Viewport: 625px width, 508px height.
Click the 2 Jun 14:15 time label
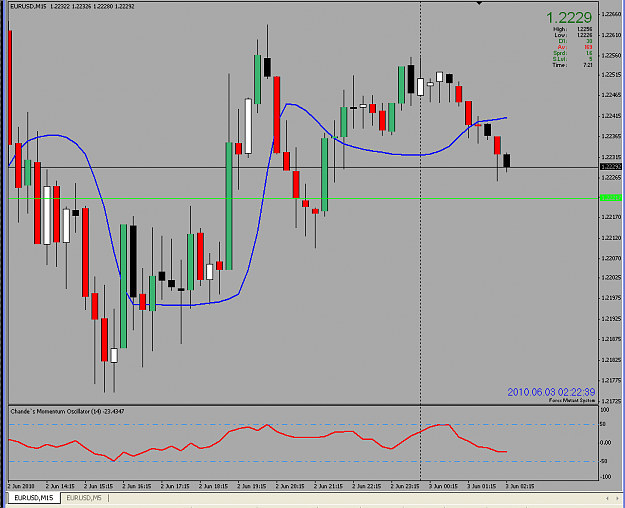point(60,486)
